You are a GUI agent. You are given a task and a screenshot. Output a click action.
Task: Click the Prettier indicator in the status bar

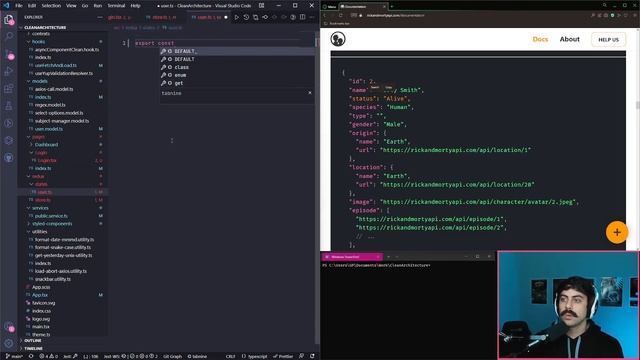[283, 356]
